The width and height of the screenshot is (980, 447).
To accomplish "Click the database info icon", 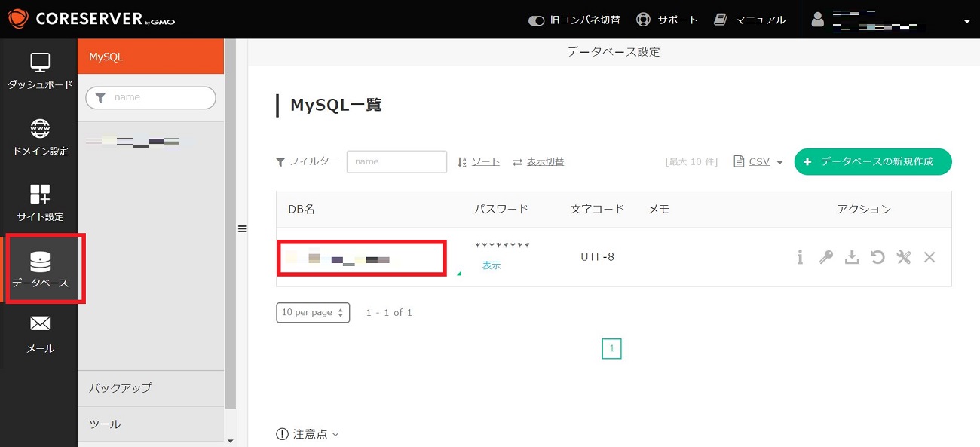I will (800, 258).
